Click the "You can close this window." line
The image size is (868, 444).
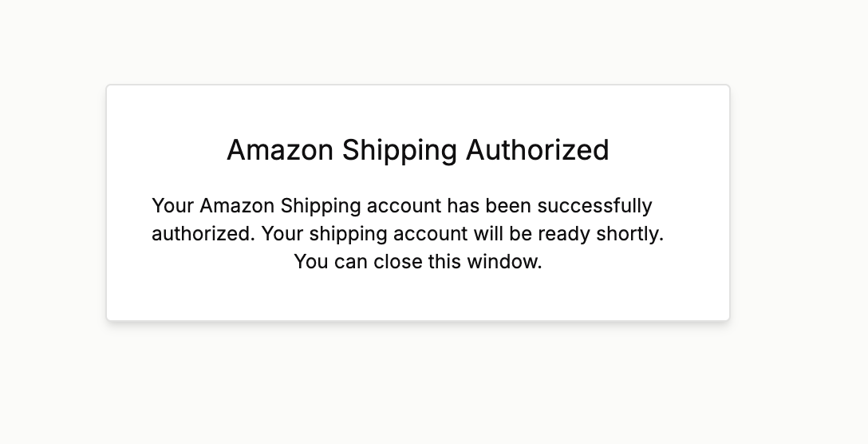point(418,262)
